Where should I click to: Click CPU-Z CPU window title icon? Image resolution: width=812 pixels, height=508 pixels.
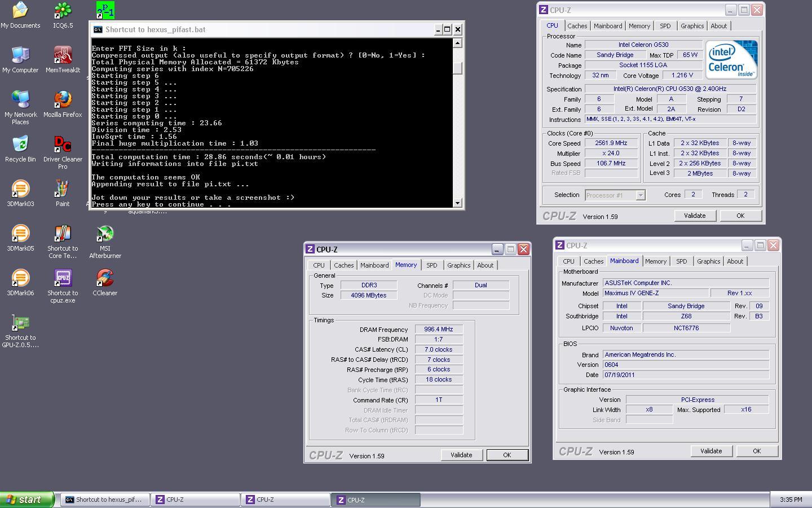tap(543, 10)
